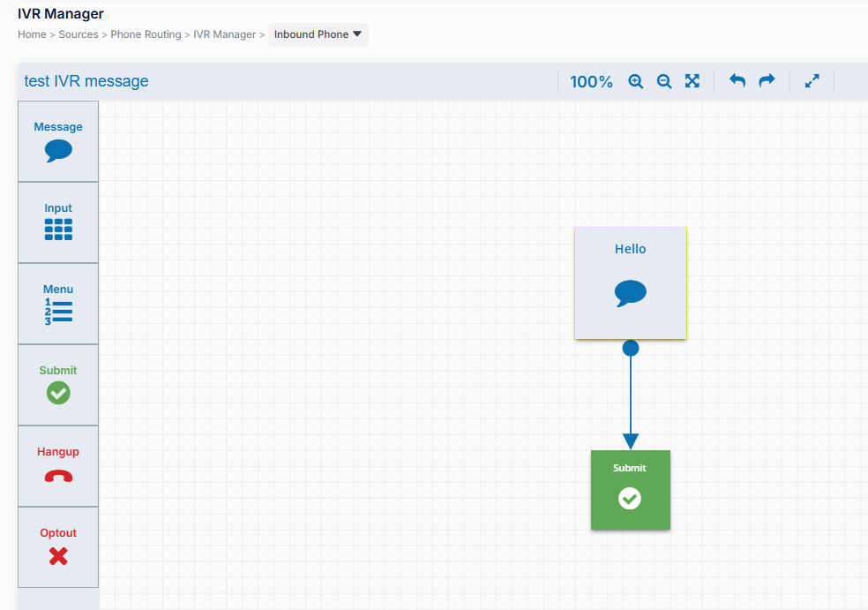
Task: Open the Sources page link
Action: [x=78, y=34]
